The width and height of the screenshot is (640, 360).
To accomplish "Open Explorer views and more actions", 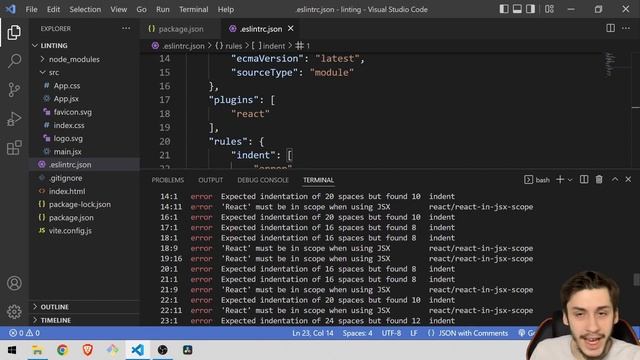I will (x=126, y=29).
